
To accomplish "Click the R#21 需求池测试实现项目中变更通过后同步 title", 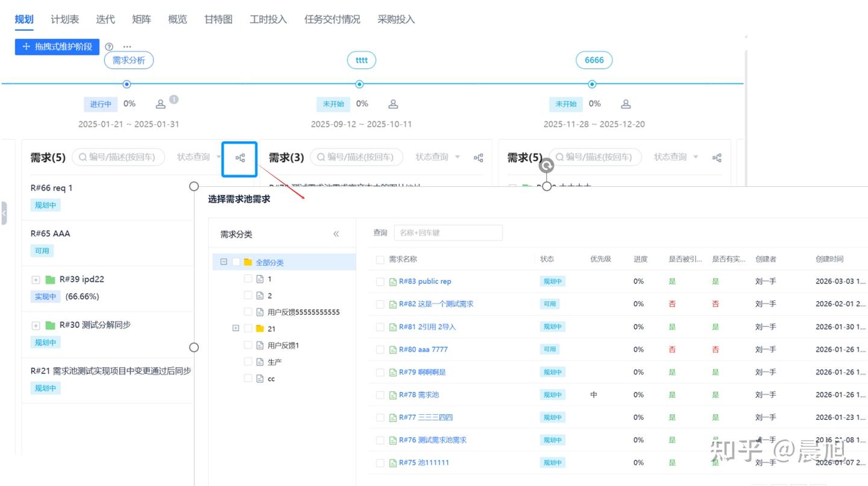I will point(111,371).
